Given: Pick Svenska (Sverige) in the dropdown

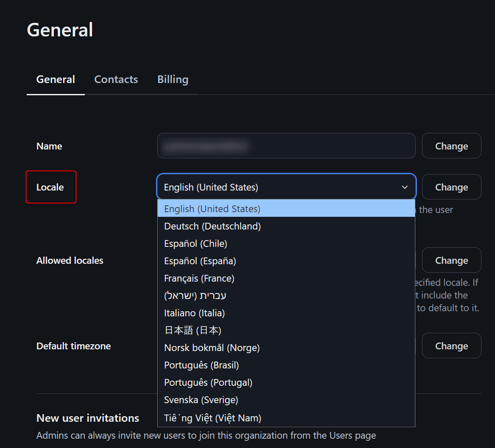Looking at the screenshot, I should [x=201, y=400].
